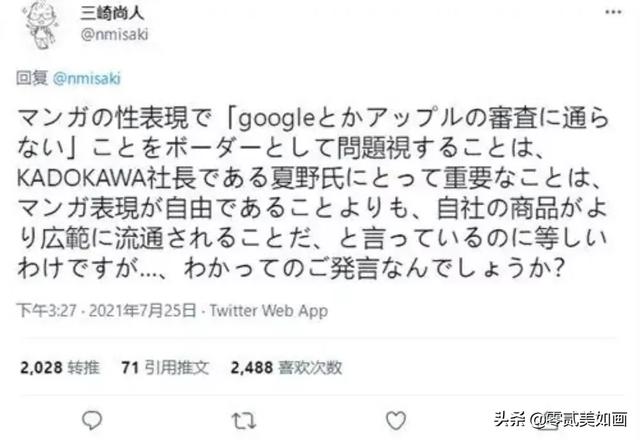Click the retweet arrows icon
The image size is (640, 440).
pyautogui.click(x=244, y=421)
